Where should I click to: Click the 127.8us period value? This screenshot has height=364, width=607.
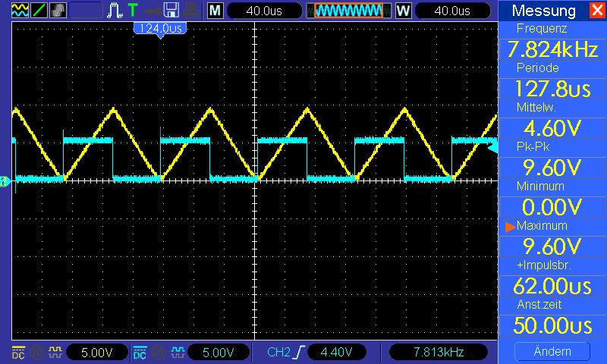click(x=552, y=89)
